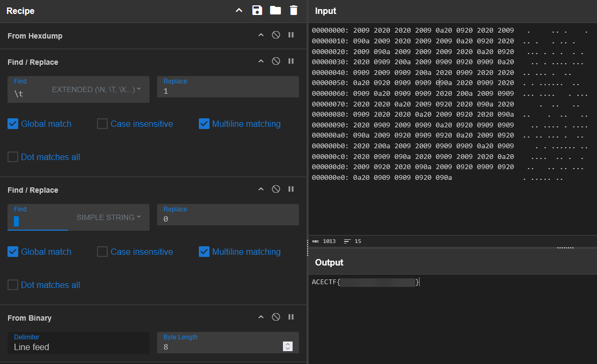Screen dimensions: 597x364
Task: Disable the From Hexdump operation
Action: coord(276,35)
